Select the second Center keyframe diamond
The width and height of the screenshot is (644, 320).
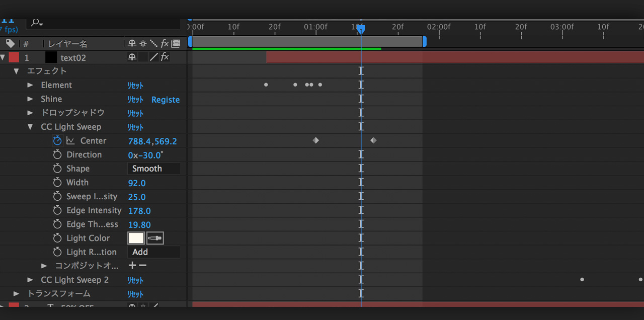pyautogui.click(x=373, y=140)
